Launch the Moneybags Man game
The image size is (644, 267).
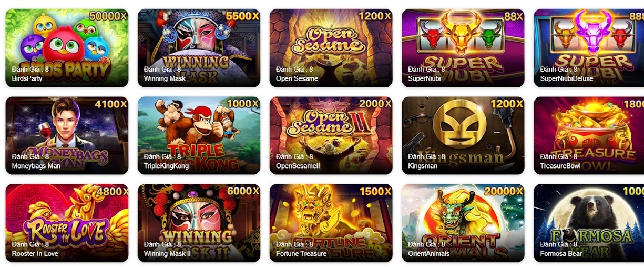click(67, 135)
